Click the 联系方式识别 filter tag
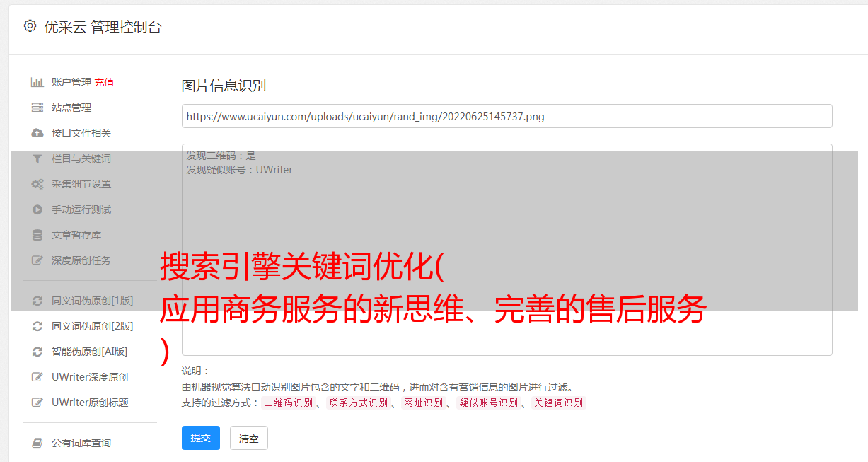This screenshot has width=868, height=462. click(x=358, y=403)
